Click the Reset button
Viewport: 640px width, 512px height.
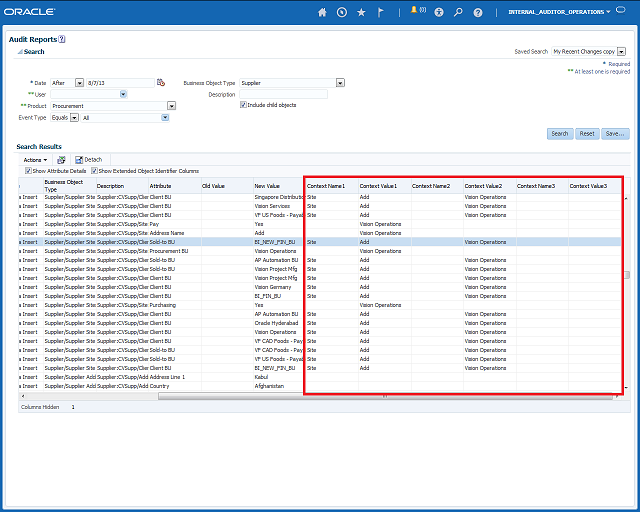587,134
